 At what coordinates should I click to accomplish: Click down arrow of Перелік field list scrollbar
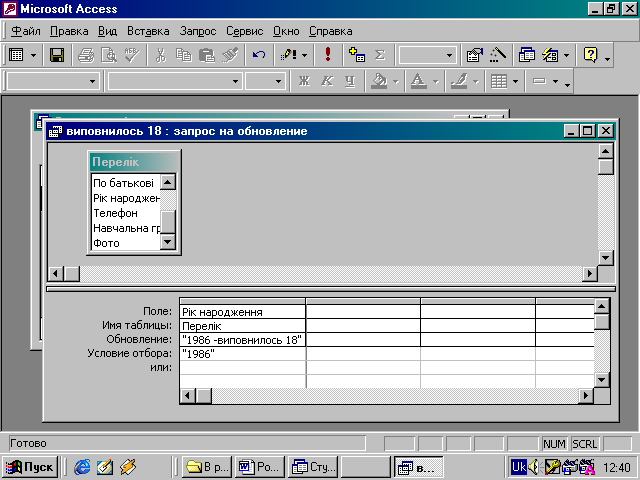pos(168,242)
